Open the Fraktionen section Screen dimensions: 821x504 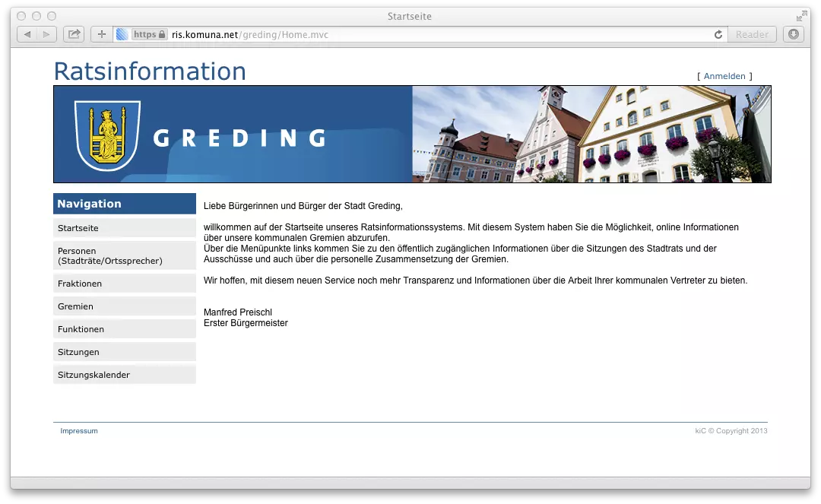click(81, 283)
